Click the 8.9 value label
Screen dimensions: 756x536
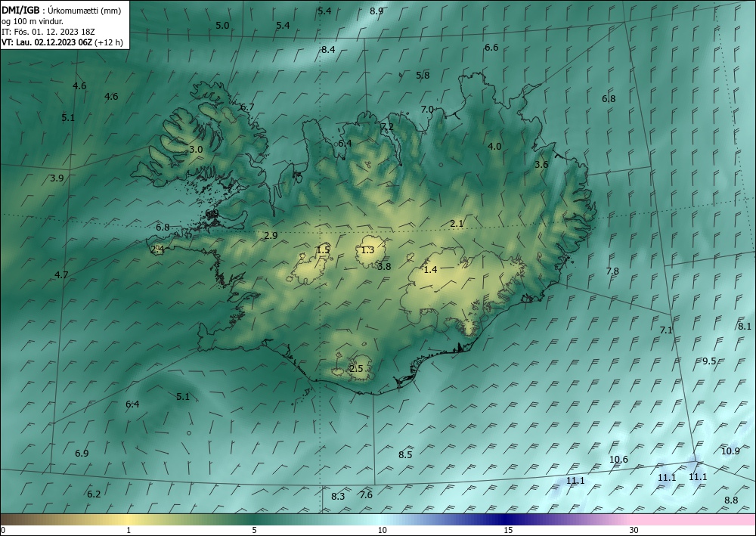[376, 11]
